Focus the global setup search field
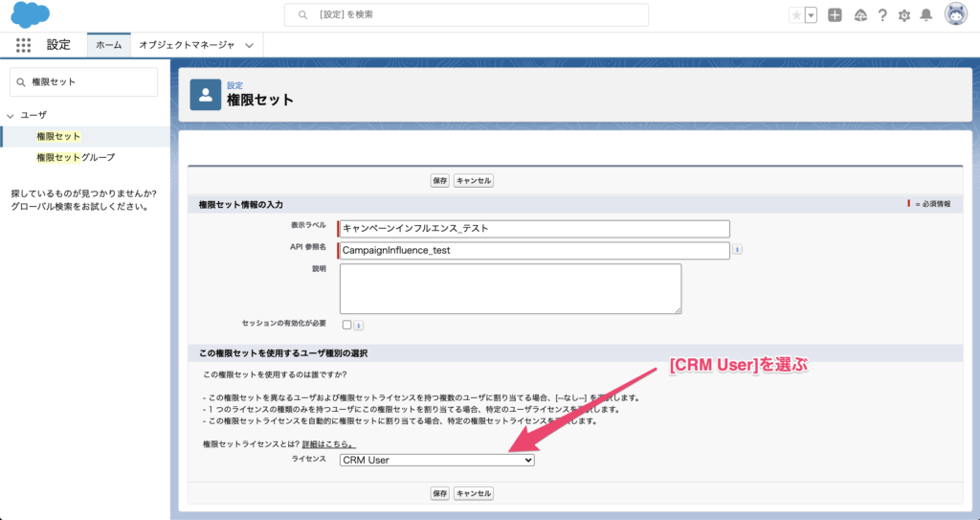The width and height of the screenshot is (980, 520). point(466,14)
